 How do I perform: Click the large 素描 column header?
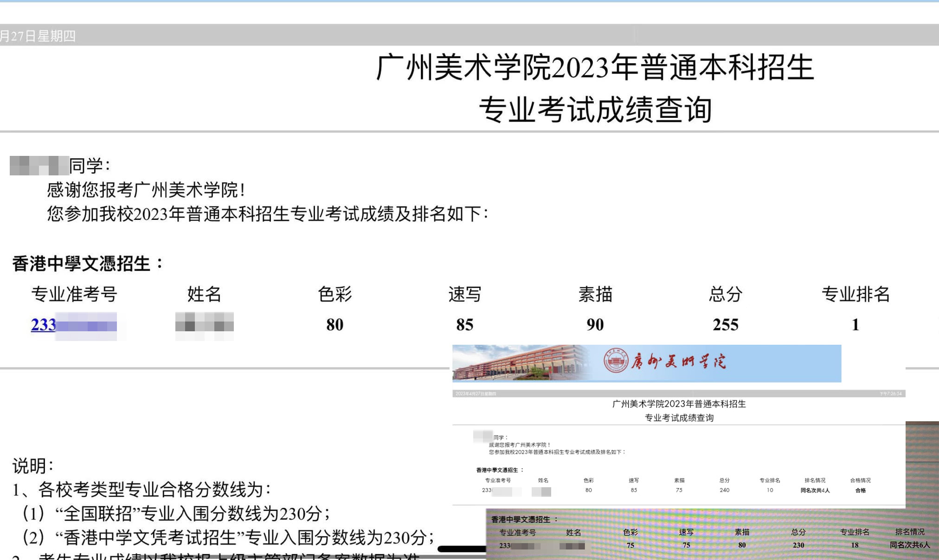click(595, 294)
